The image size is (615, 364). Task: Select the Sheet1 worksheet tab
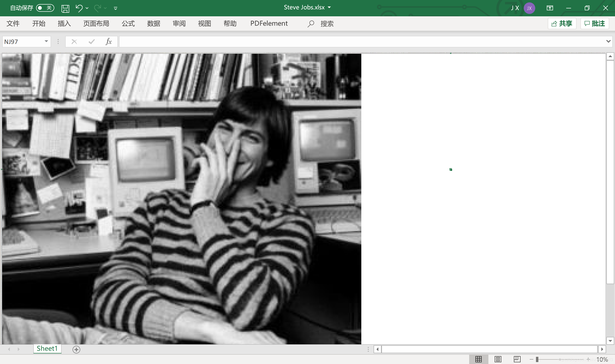click(x=47, y=349)
